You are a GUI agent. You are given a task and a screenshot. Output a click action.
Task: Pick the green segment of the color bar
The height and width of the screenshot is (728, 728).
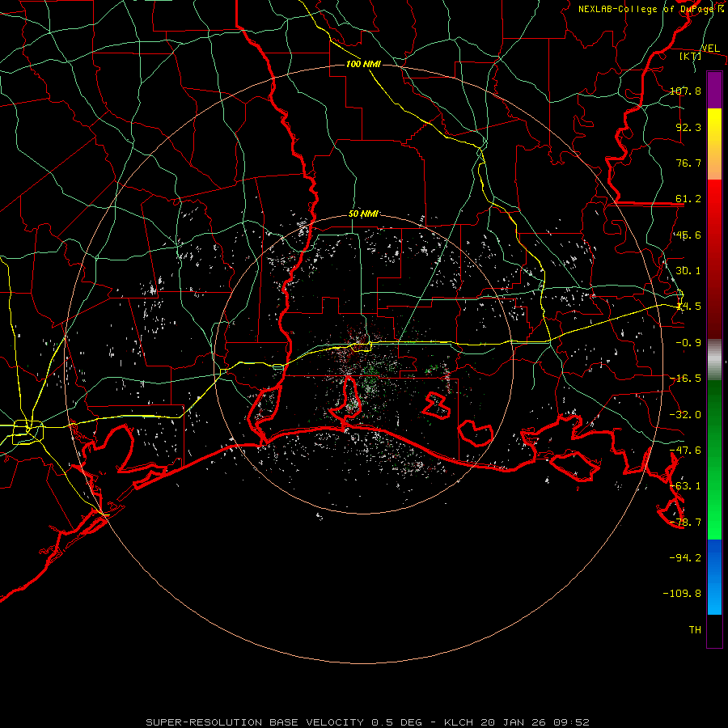(714, 459)
